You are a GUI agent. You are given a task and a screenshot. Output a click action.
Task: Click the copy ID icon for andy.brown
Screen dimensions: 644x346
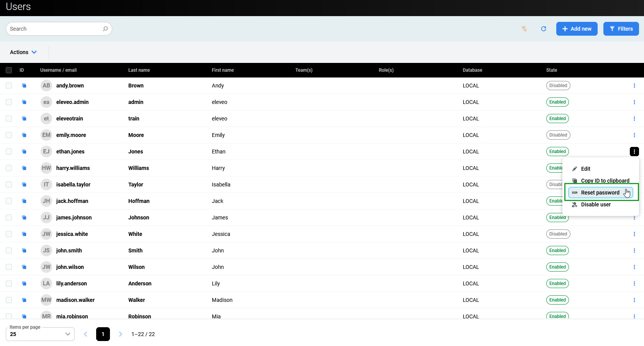coord(24,86)
